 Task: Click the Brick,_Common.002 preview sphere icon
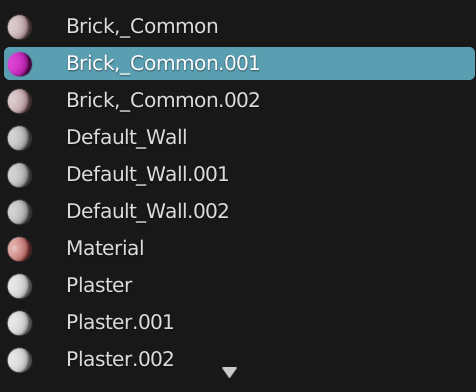point(20,101)
